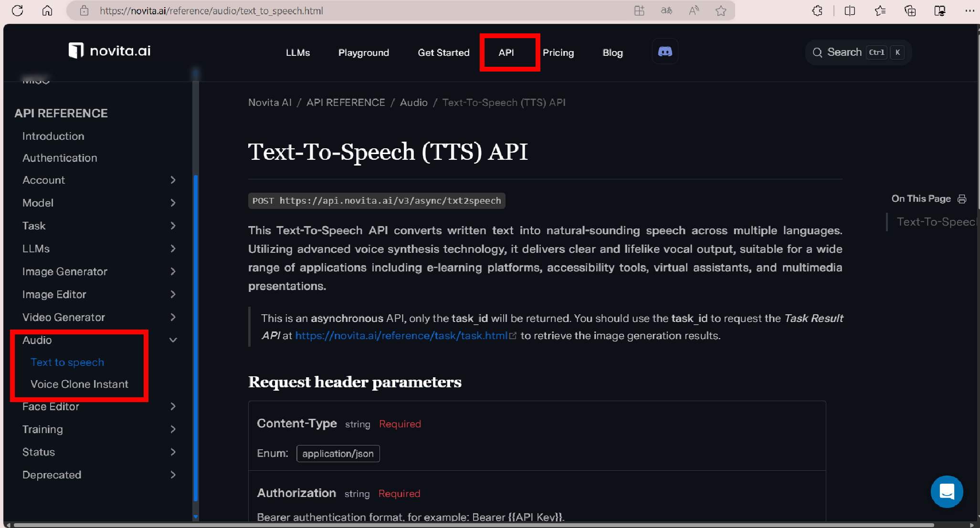980x528 pixels.
Task: Toggle the read aloud icon in address bar
Action: pos(694,10)
